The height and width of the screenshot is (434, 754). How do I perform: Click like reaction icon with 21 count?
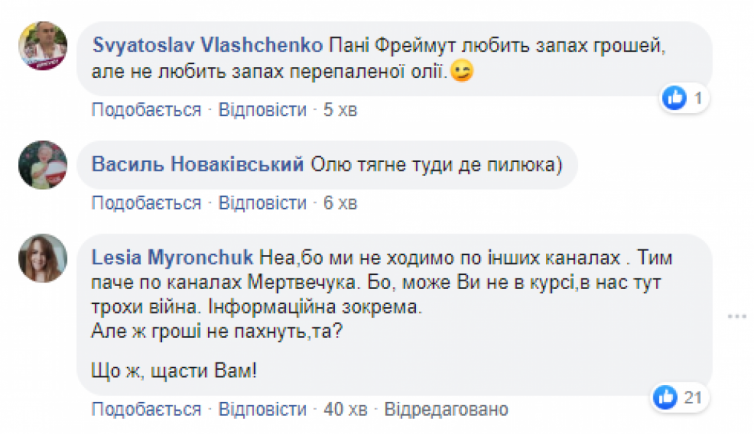(663, 398)
